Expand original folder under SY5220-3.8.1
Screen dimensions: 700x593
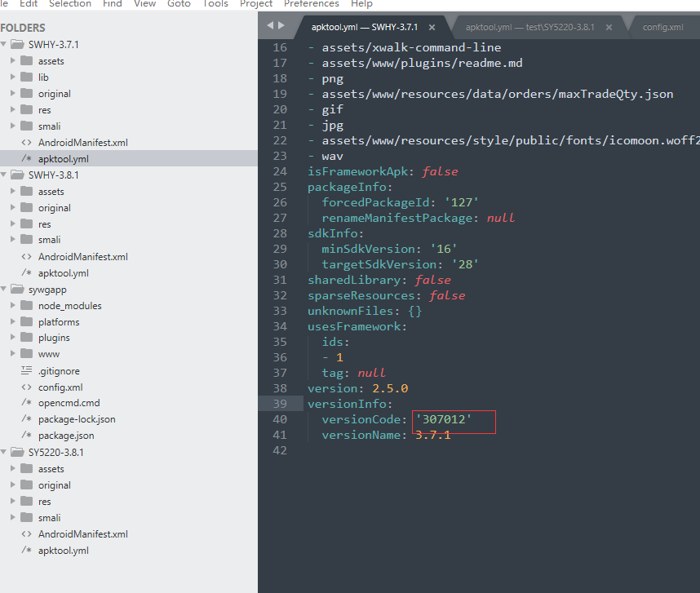[x=13, y=485]
